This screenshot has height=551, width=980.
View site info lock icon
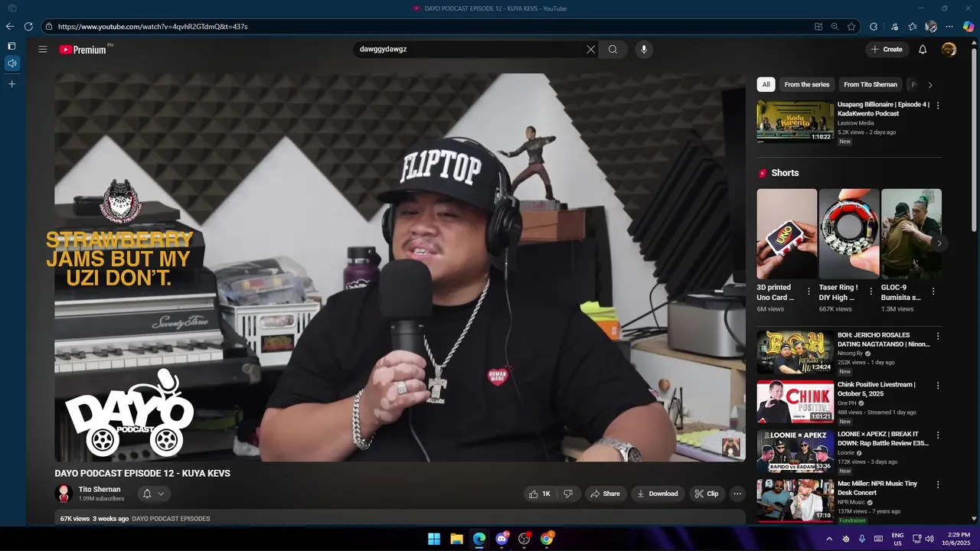click(x=49, y=26)
